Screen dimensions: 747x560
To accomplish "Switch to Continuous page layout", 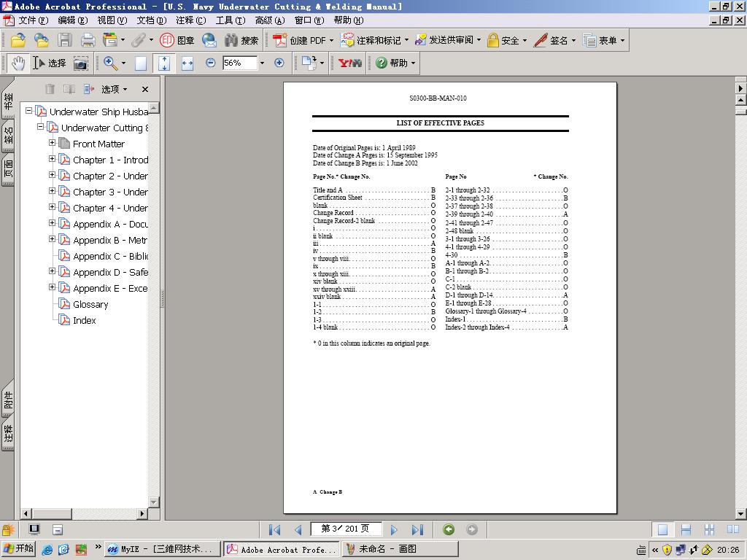I will pos(686,529).
